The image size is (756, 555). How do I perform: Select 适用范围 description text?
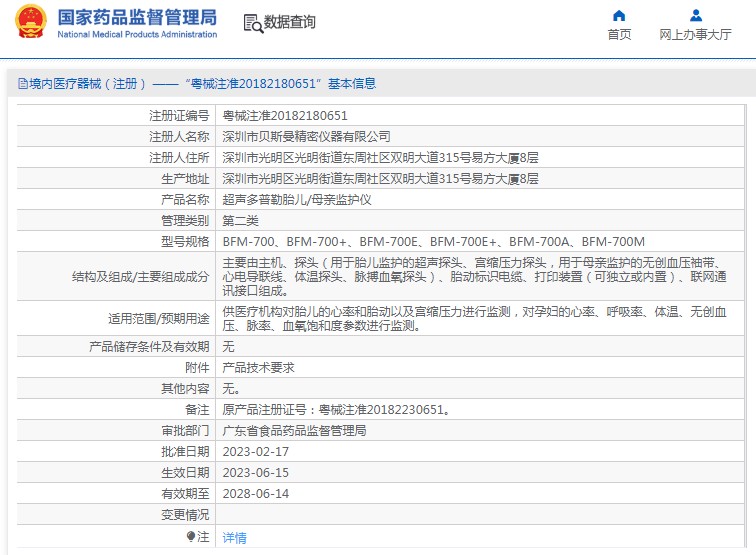point(474,319)
